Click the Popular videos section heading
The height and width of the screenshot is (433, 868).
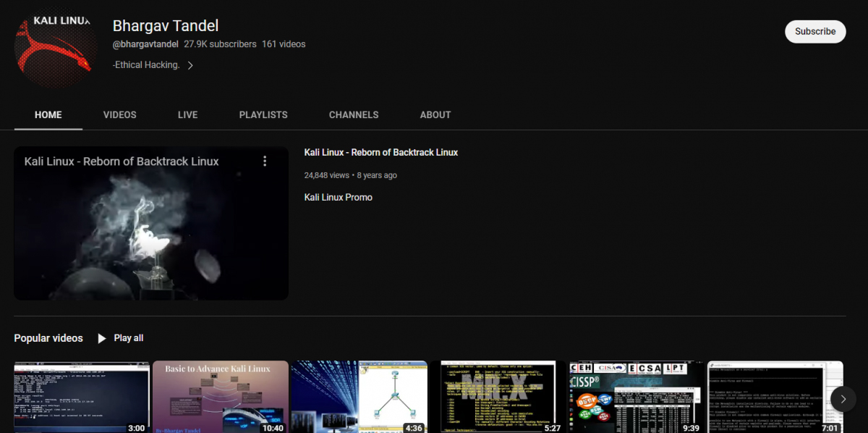48,338
